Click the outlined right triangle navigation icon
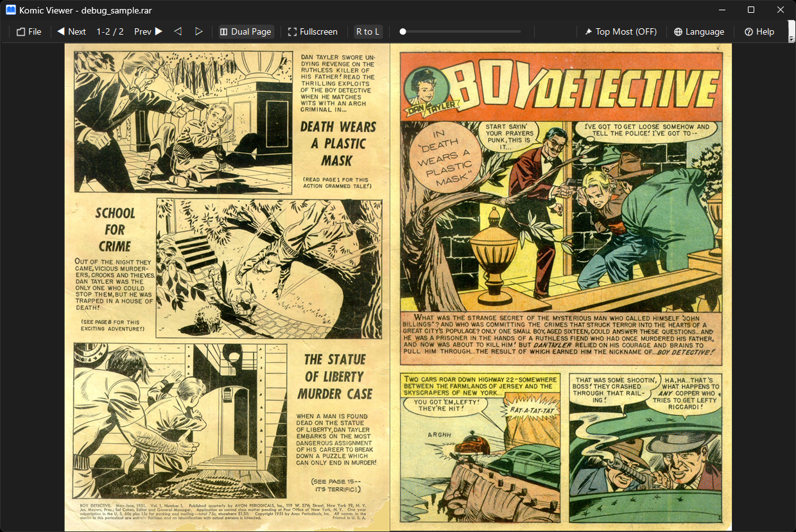Screen dimensions: 796x532 [198, 31]
